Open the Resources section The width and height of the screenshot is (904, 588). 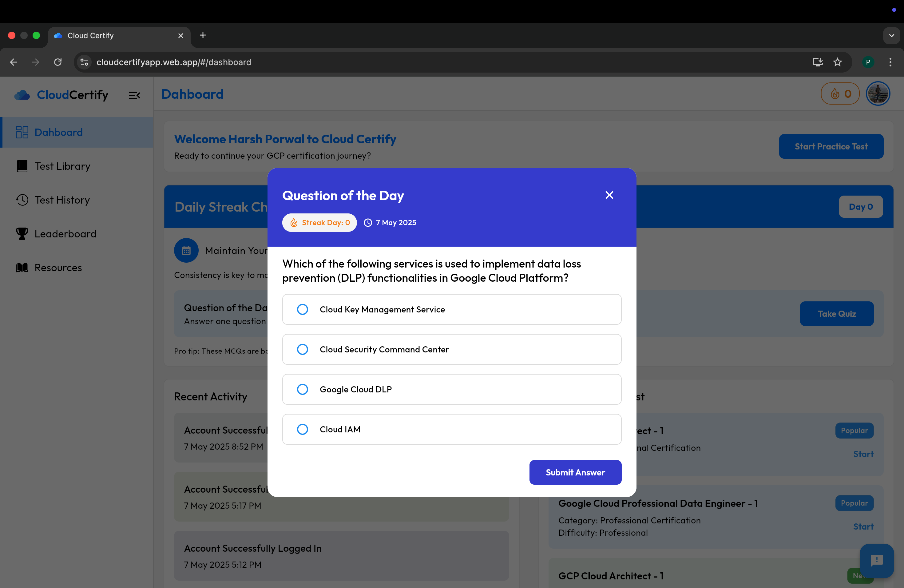57,268
